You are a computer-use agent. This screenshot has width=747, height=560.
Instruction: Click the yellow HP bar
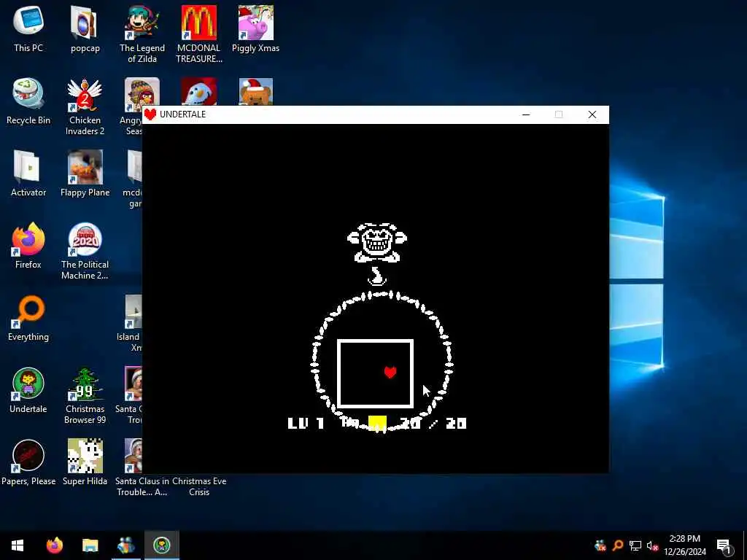point(377,423)
